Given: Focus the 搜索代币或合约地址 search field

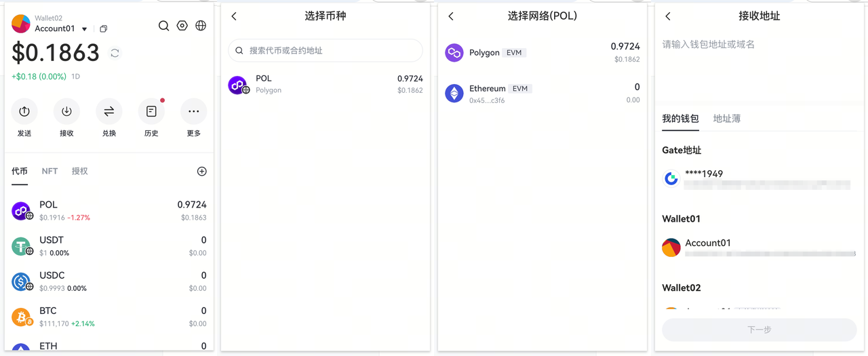Looking at the screenshot, I should click(x=325, y=50).
